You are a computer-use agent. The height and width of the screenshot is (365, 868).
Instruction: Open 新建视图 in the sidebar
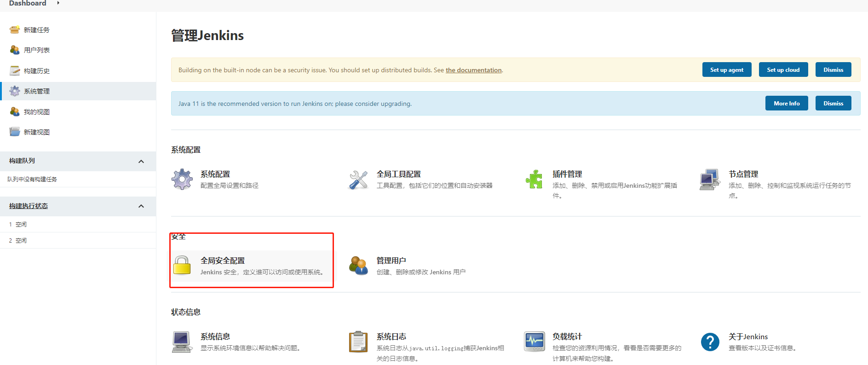(37, 132)
